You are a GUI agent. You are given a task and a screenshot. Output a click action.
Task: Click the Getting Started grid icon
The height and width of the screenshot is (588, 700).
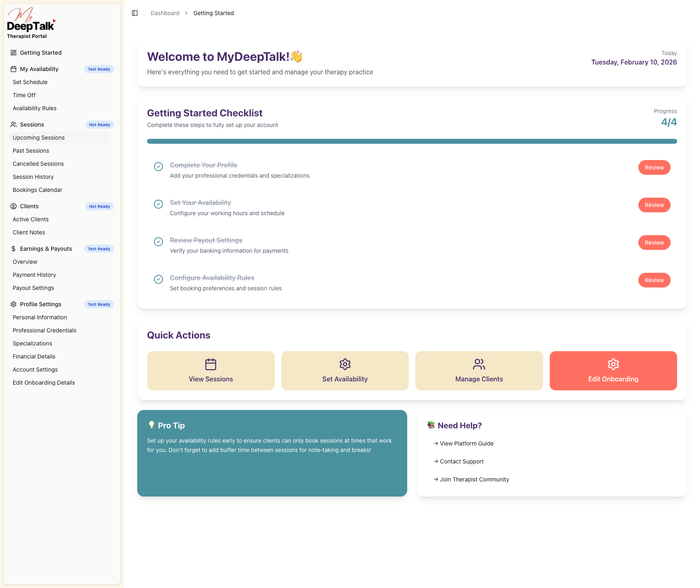pos(13,53)
